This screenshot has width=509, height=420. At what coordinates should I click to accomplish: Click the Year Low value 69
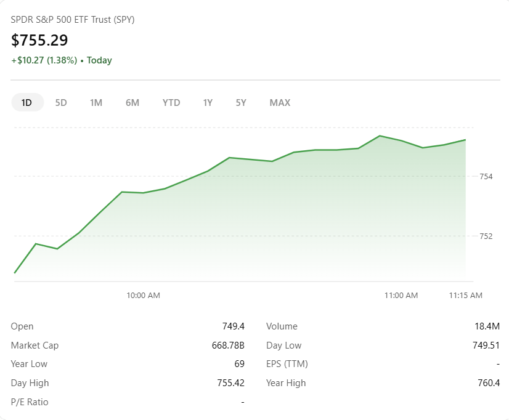click(x=239, y=364)
